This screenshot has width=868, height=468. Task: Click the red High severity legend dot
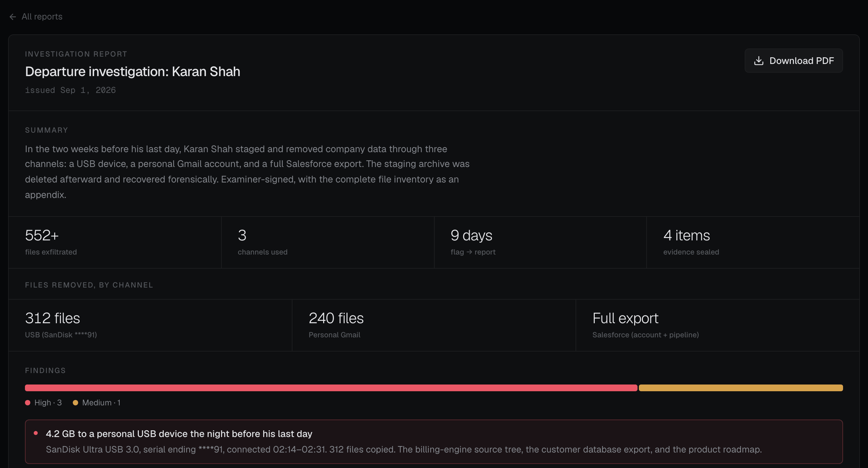point(28,403)
